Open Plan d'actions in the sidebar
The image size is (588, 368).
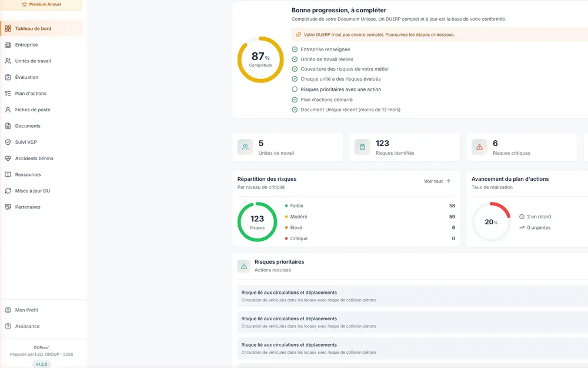[41, 93]
